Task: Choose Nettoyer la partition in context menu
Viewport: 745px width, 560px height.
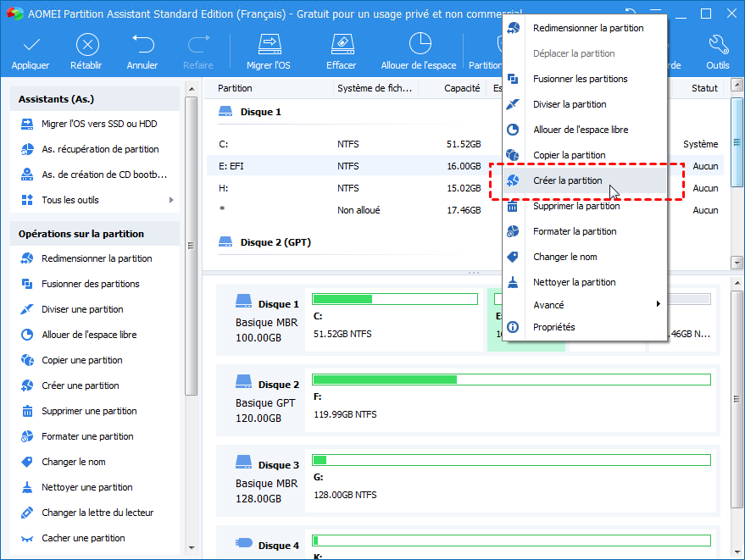Action: [586, 282]
